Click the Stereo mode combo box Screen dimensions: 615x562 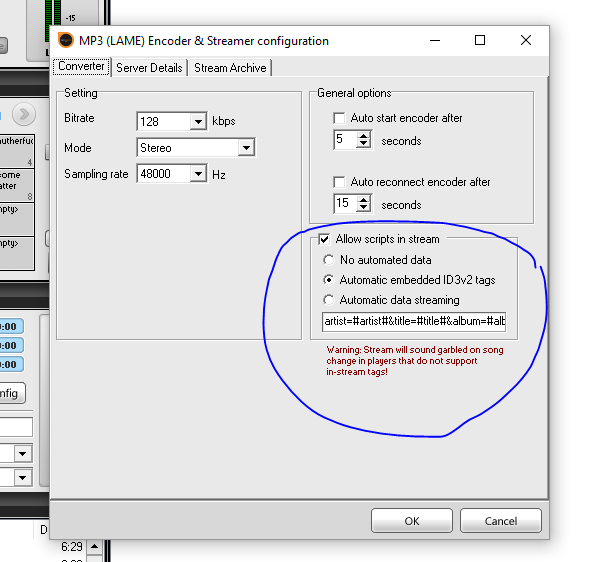[196, 148]
